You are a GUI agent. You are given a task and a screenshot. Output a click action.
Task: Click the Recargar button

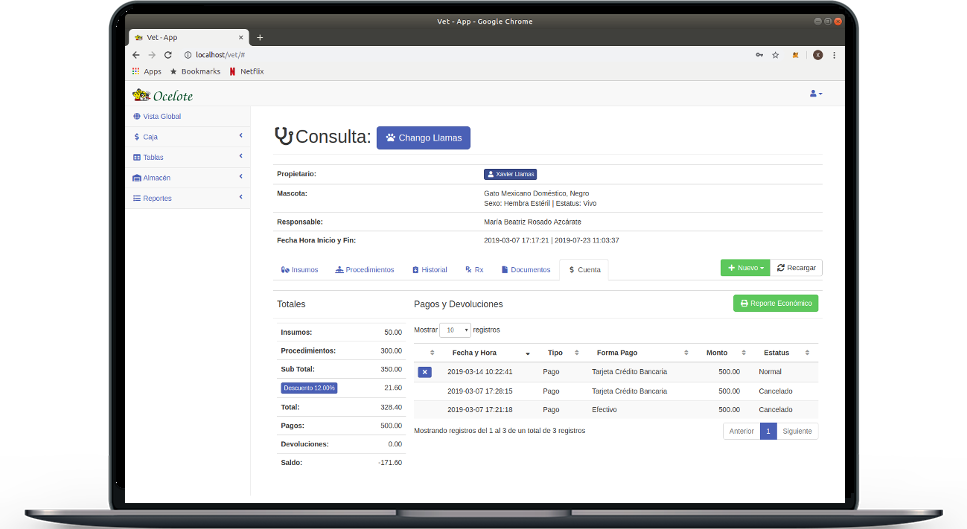click(x=797, y=268)
